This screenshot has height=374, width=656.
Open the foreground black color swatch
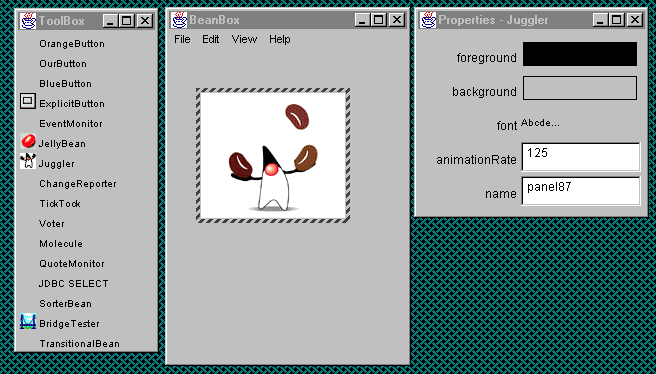coord(580,54)
